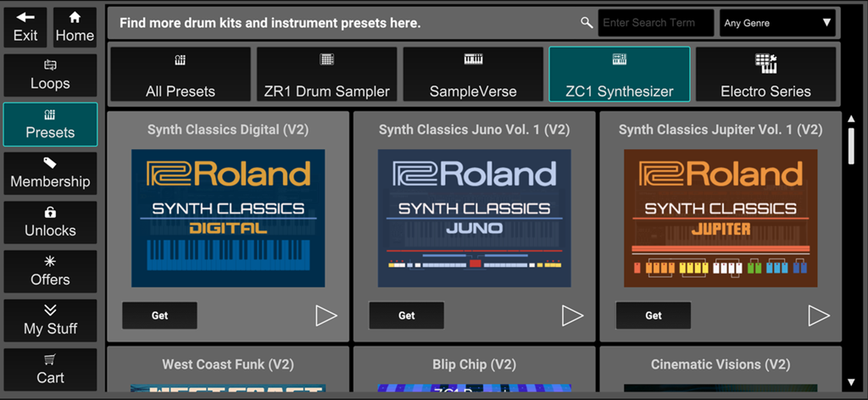
Task: Click the scroll up arrow
Action: (x=851, y=119)
